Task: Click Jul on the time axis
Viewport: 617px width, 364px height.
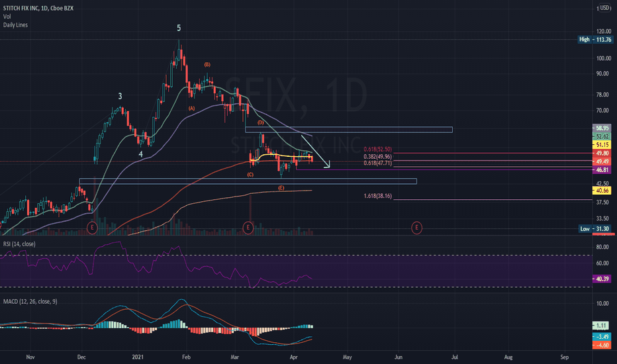Action: 455,357
